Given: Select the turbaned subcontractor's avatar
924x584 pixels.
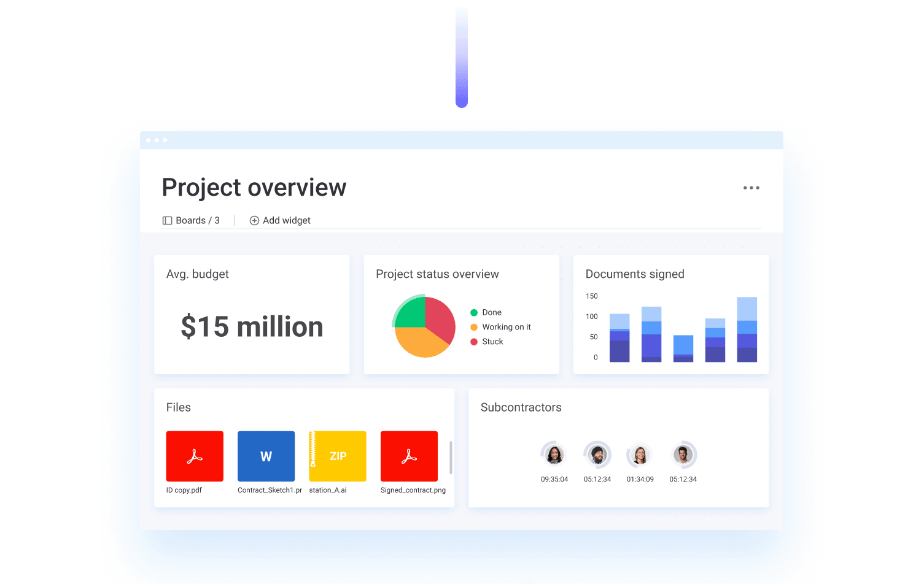Looking at the screenshot, I should (597, 455).
